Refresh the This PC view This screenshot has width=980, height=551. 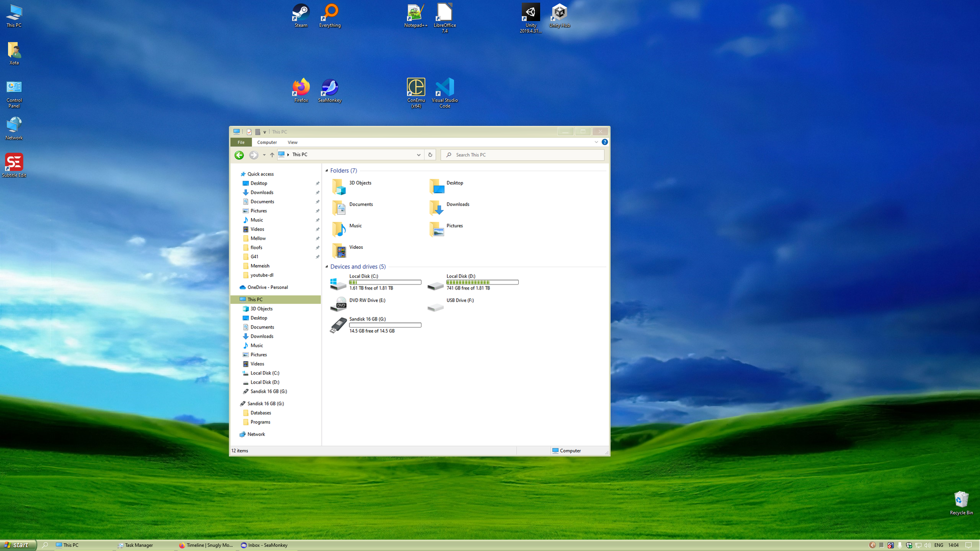click(x=430, y=155)
